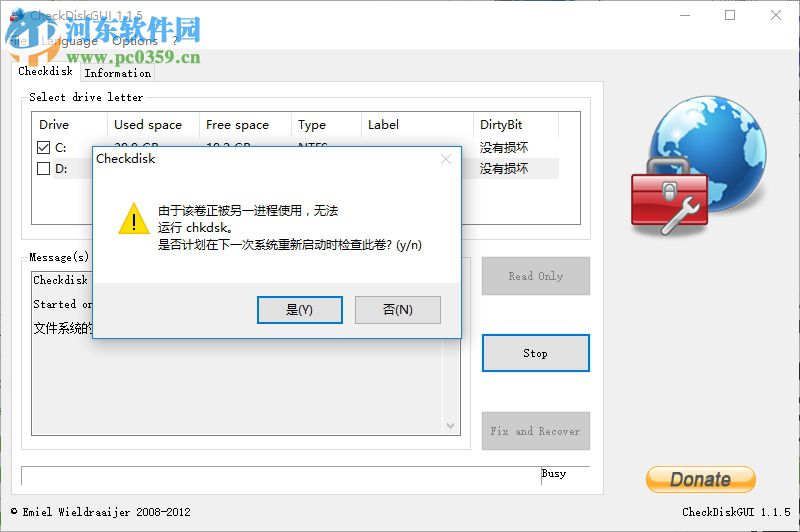Click the Emiel Wieldraaijer 2008-2012 copyright text
Viewport: 800px width, 532px height.
[x=101, y=512]
